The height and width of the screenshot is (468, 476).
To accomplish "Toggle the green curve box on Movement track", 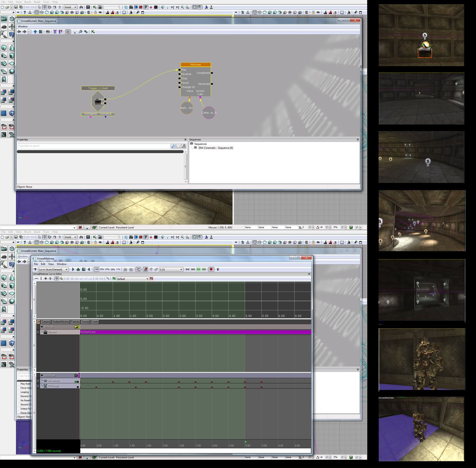I will coord(75,382).
